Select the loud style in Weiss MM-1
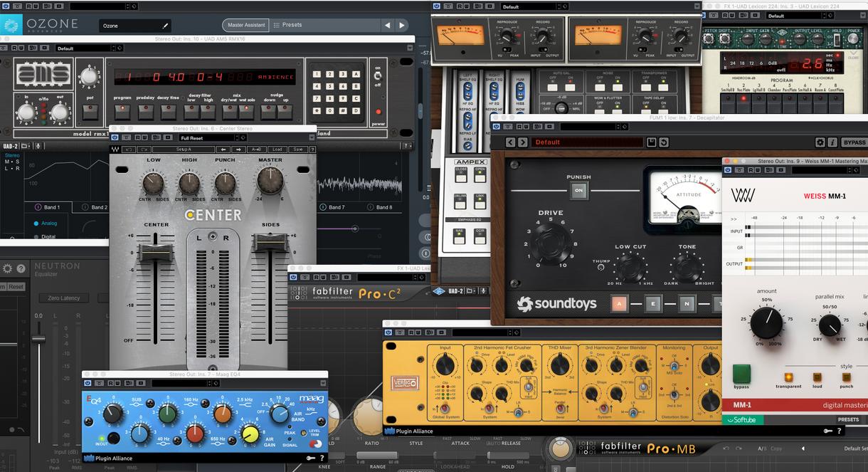The height and width of the screenshot is (472, 868). (x=817, y=377)
